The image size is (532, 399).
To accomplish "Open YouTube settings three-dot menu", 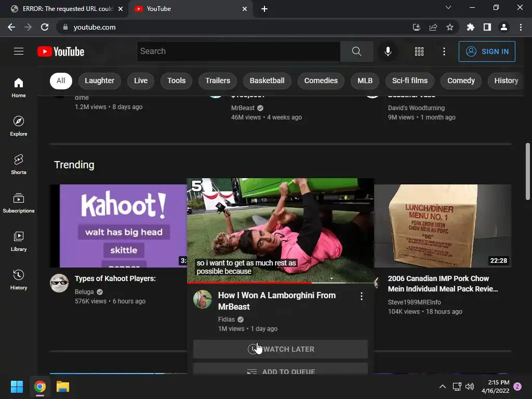I will pos(444,51).
